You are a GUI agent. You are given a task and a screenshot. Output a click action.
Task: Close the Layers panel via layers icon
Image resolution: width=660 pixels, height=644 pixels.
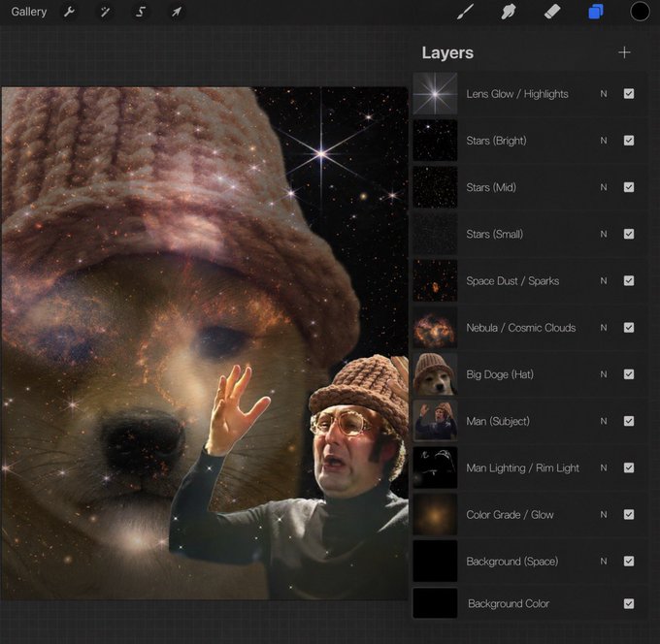click(596, 12)
